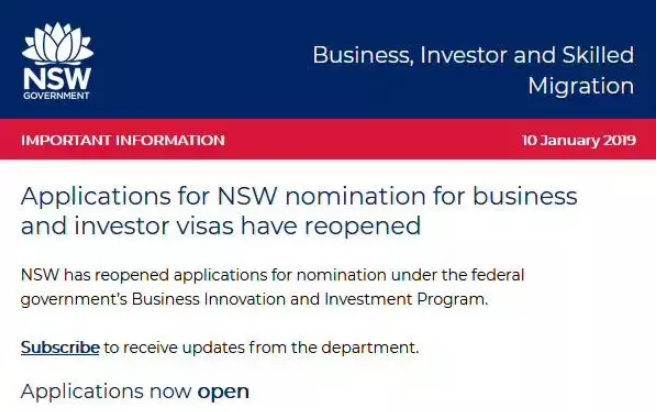Click the NSW has reopened applications paragraph
The height and width of the screenshot is (412, 657).
(x=272, y=287)
